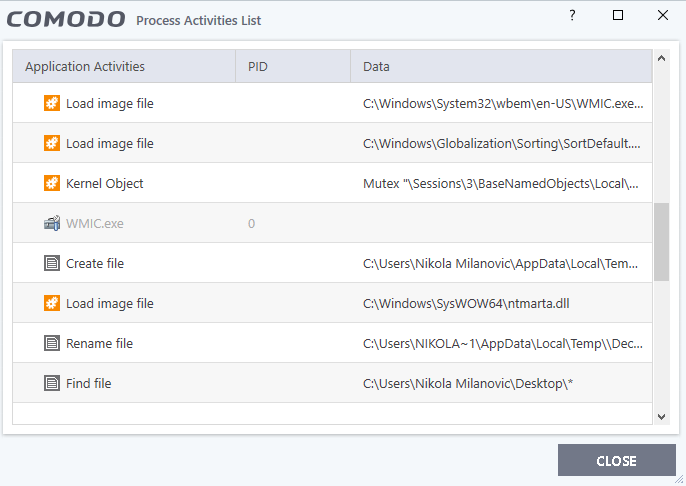The image size is (686, 486).
Task: Click the Nikola Milanovic\Desktop\* path
Action: pyautogui.click(x=468, y=383)
